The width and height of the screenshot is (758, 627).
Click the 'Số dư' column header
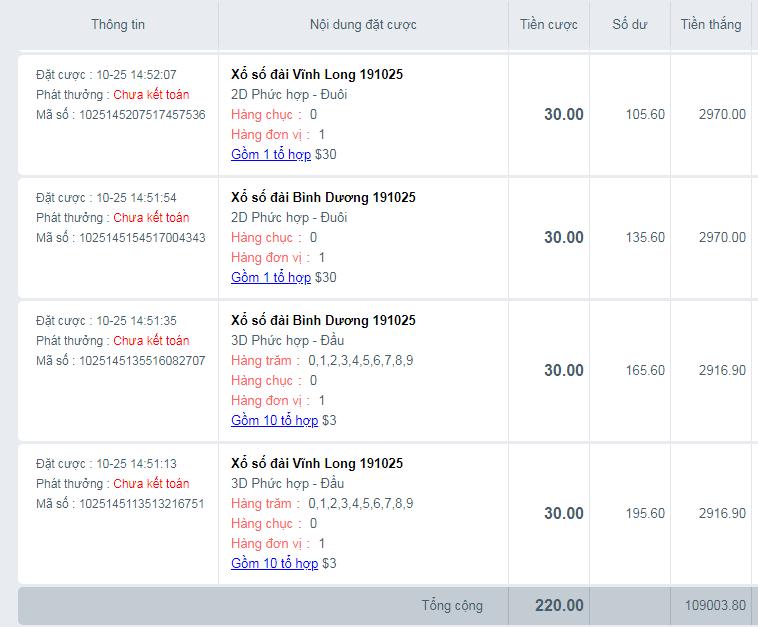(629, 25)
